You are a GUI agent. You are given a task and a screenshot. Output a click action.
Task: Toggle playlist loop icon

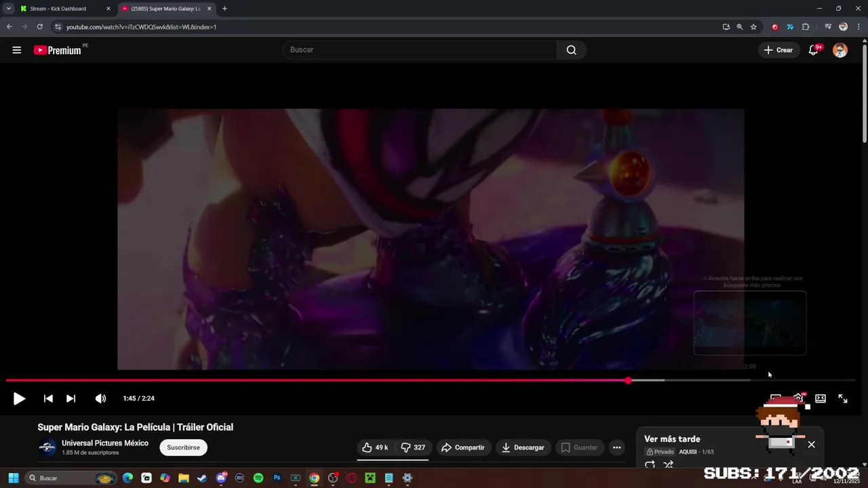pos(650,465)
